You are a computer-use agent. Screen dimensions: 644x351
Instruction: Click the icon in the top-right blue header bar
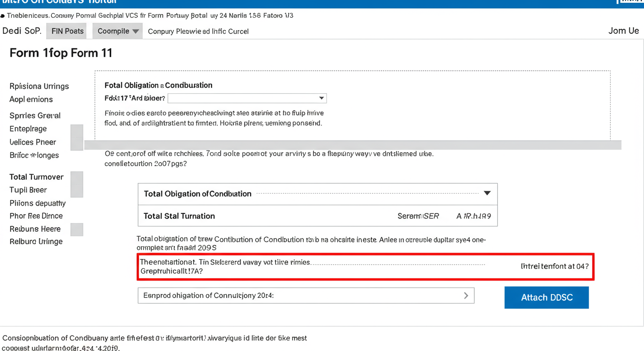click(x=630, y=3)
